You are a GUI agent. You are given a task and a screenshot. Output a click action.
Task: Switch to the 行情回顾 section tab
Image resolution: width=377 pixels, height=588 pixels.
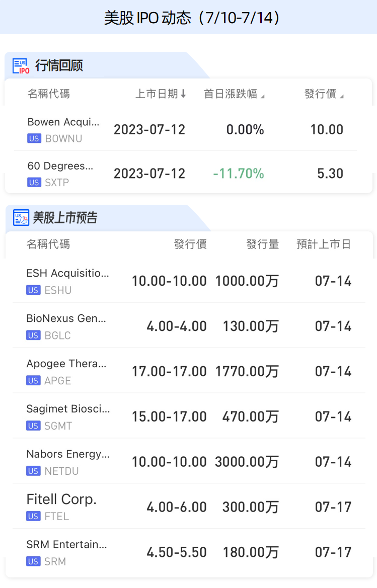click(59, 66)
